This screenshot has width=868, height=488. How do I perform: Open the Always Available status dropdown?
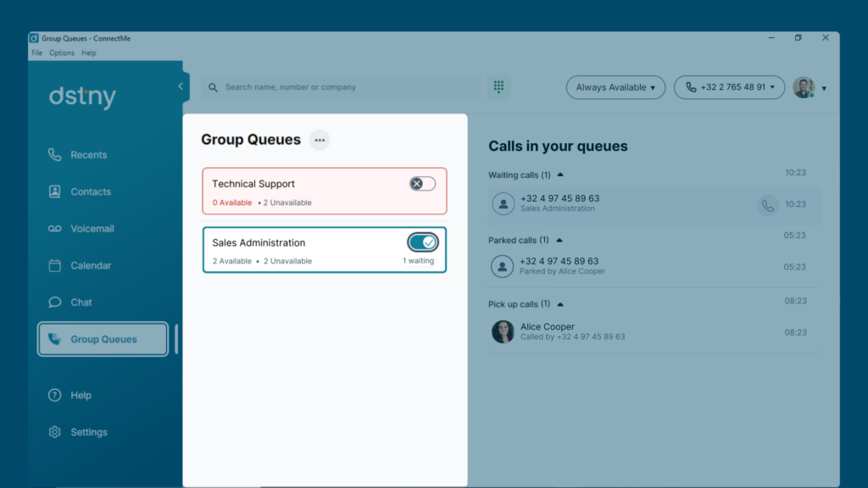[615, 87]
